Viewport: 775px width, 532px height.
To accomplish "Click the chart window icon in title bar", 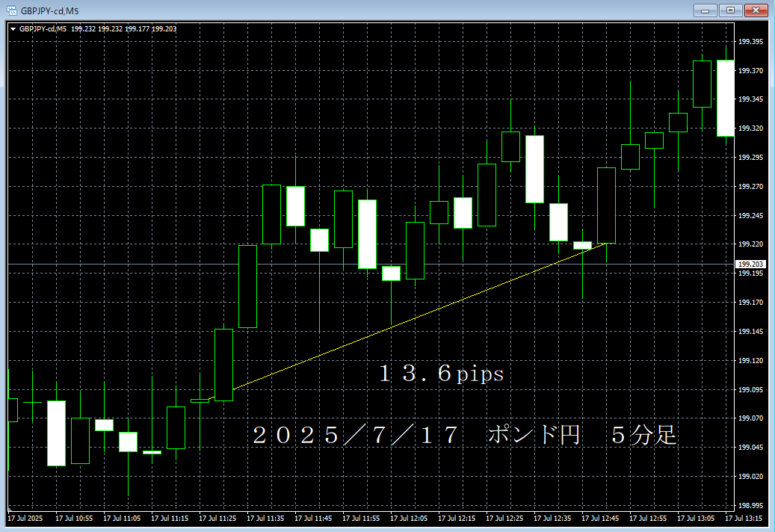I will 11,10.
